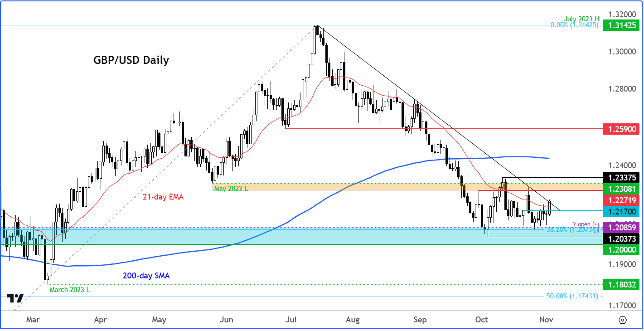
Task: Click the Oct label on time axis
Action: (482, 320)
